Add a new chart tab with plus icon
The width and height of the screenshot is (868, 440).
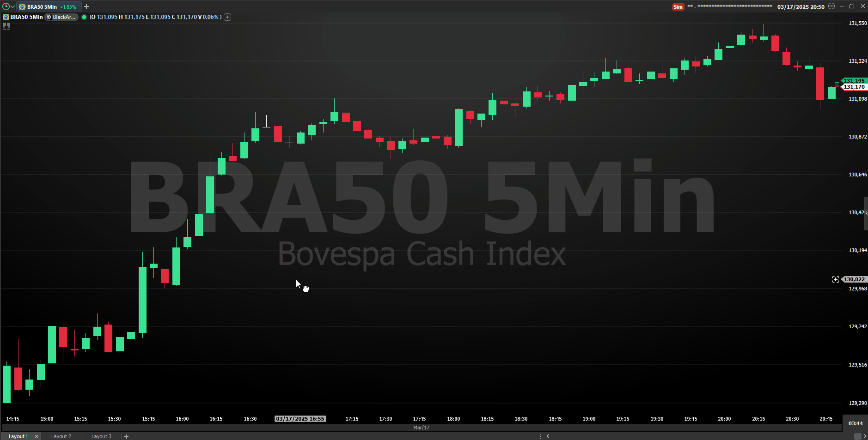click(x=86, y=6)
